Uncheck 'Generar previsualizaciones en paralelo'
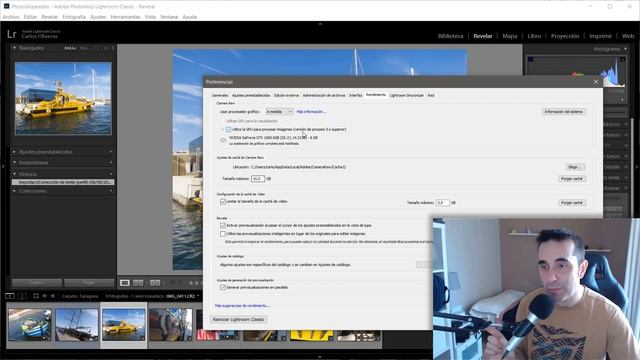The image size is (640, 360). (223, 287)
